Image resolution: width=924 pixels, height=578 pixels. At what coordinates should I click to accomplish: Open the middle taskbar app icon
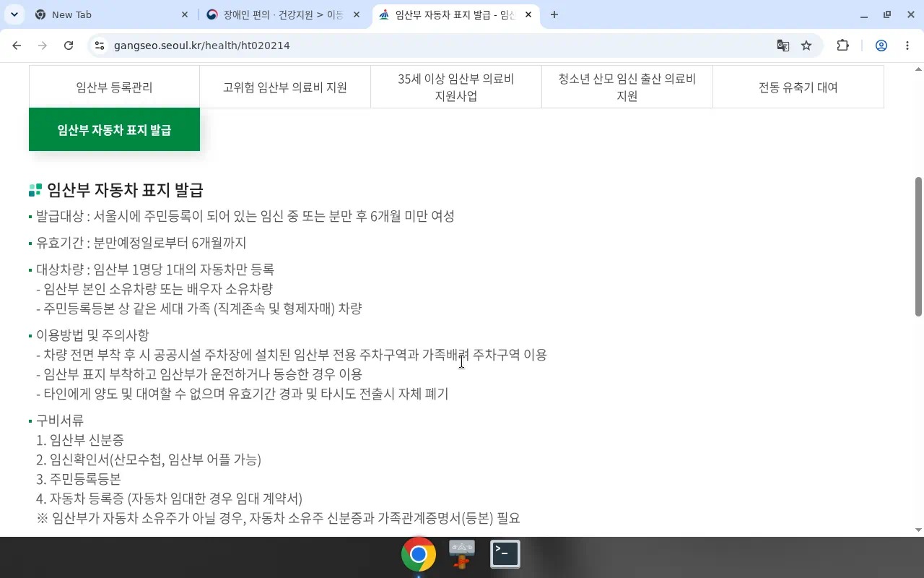point(462,554)
